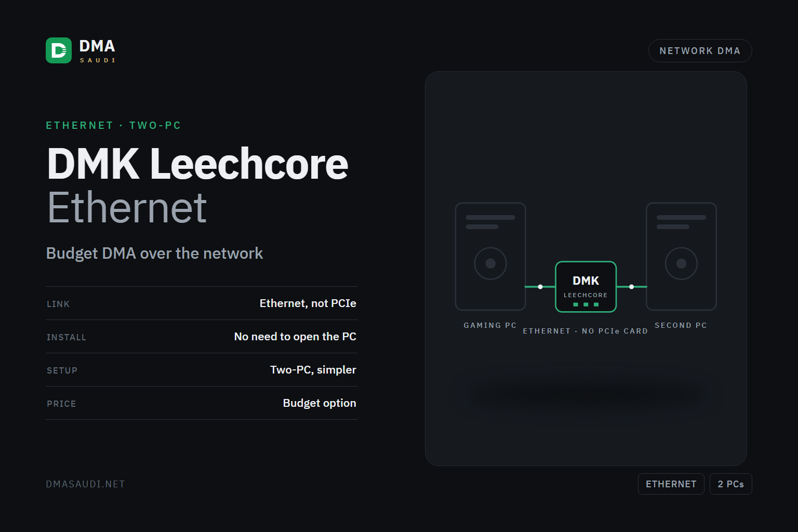
Task: Click the ETHERNET tag at the bottom
Action: tap(671, 484)
